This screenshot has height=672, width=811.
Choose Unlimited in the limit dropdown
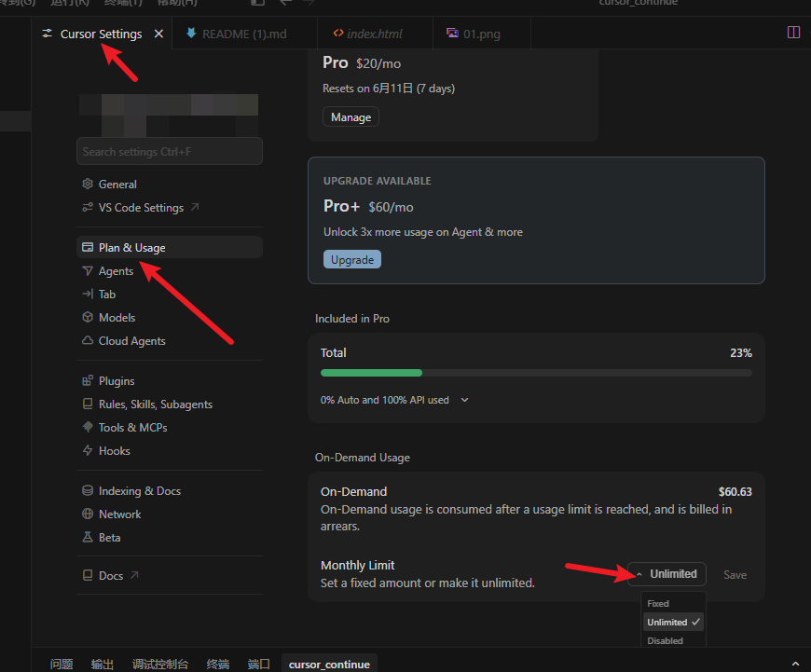click(x=673, y=623)
